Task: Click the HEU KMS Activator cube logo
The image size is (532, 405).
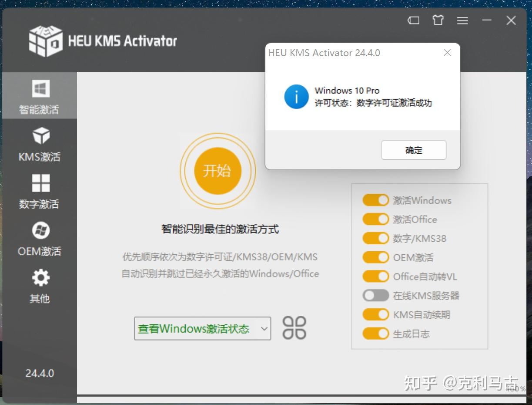Action: tap(46, 40)
